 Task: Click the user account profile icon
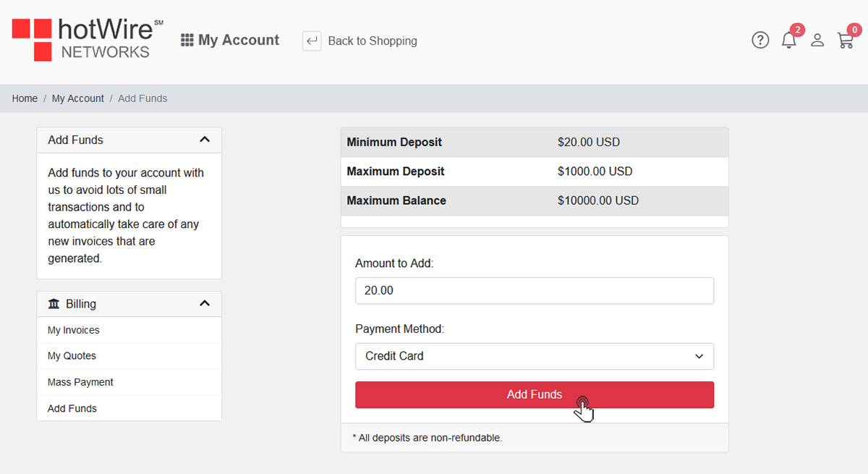pyautogui.click(x=817, y=41)
